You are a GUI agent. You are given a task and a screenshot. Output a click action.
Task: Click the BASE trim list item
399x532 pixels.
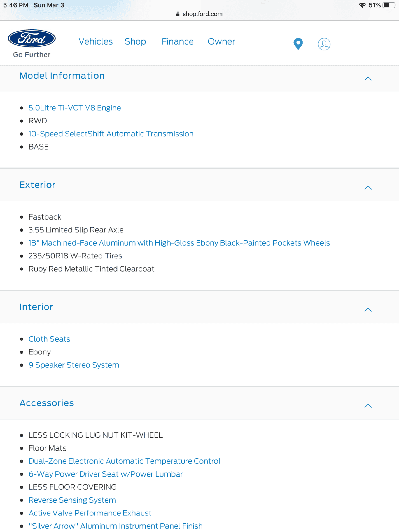pos(39,147)
